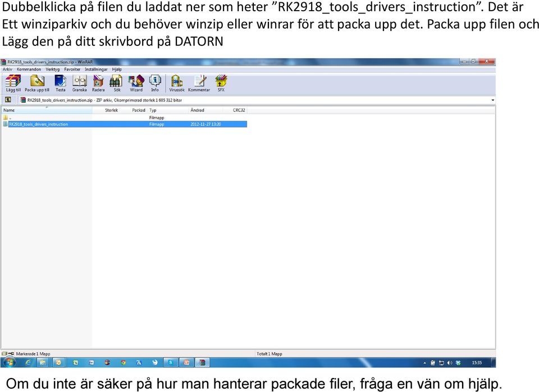
Task: Switch to the WinRAR taskbar button
Action: (203, 362)
